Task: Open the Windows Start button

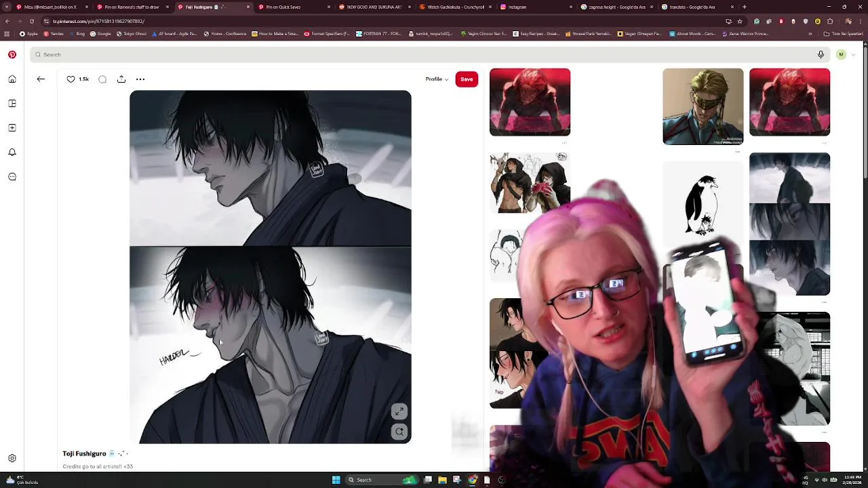Action: 336,480
